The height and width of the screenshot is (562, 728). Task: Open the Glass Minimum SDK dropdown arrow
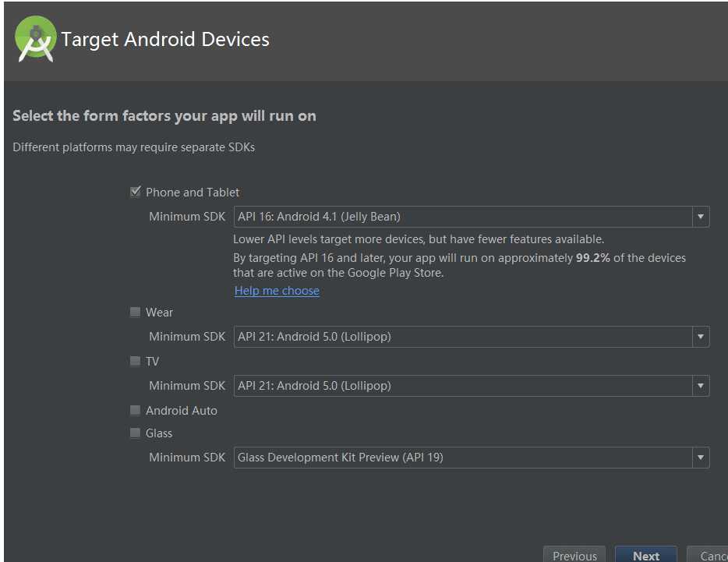[x=701, y=458]
